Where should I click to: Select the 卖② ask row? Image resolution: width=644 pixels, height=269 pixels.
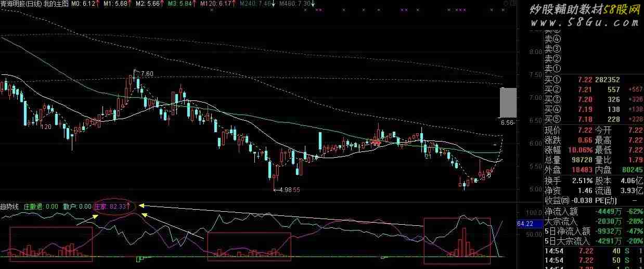(594, 59)
